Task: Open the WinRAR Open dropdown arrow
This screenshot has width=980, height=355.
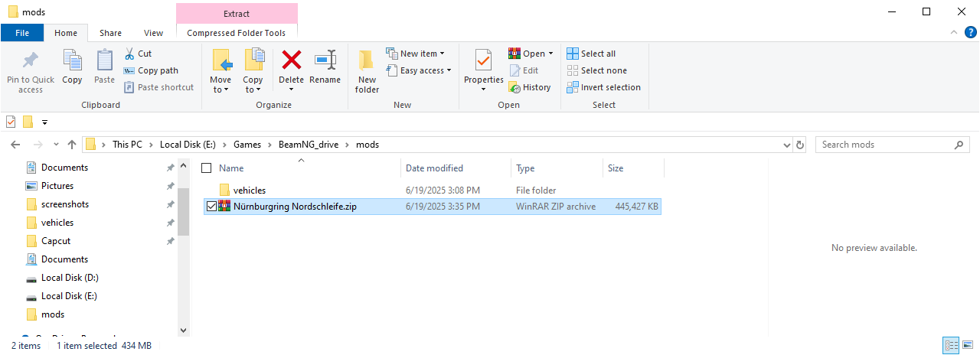Action: click(x=550, y=54)
